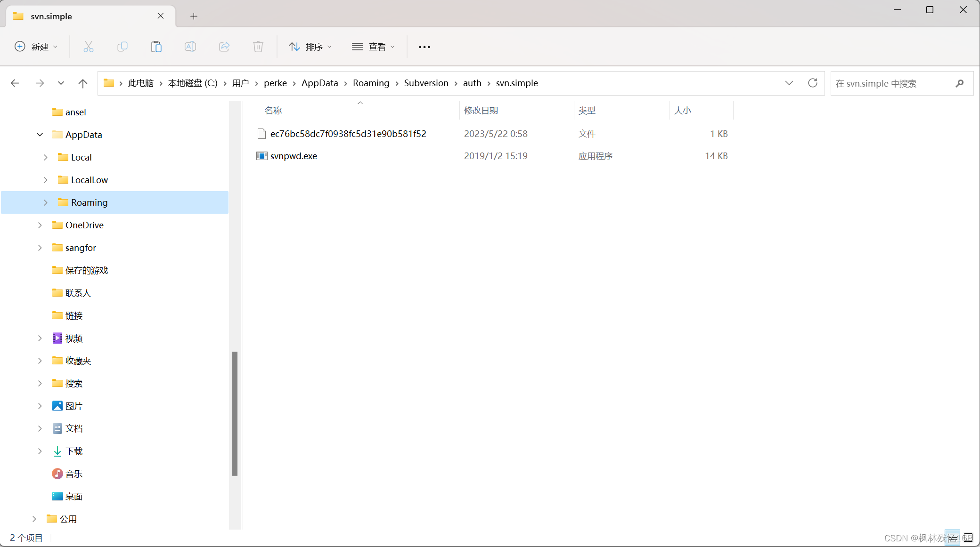980x547 pixels.
Task: Collapse the AppData tree node
Action: (x=40, y=135)
